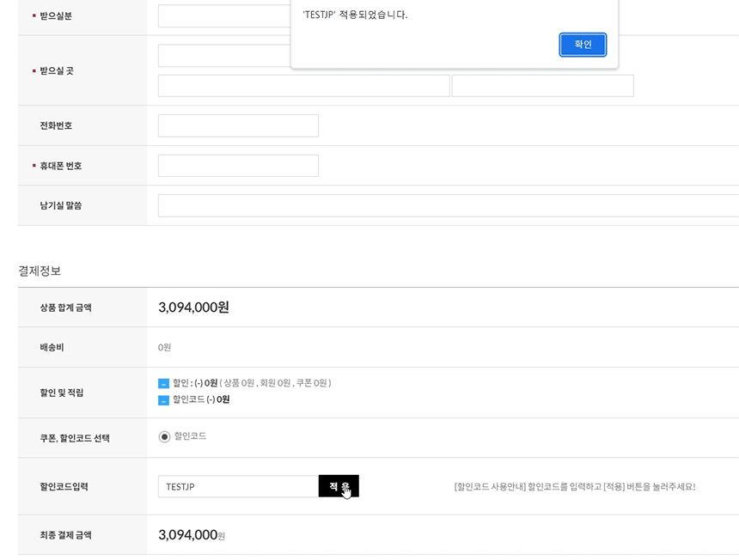Click the postal code field in 받으실 곳
The height and width of the screenshot is (560, 739).
coord(223,57)
